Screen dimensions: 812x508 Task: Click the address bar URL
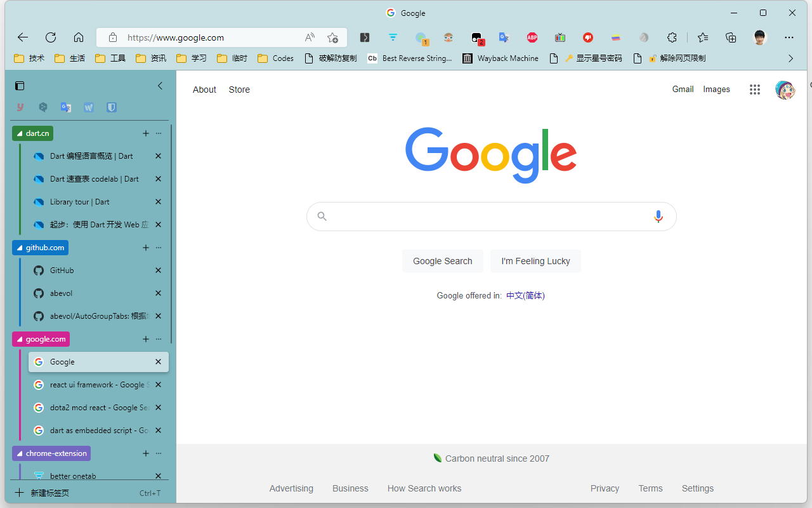click(x=176, y=37)
